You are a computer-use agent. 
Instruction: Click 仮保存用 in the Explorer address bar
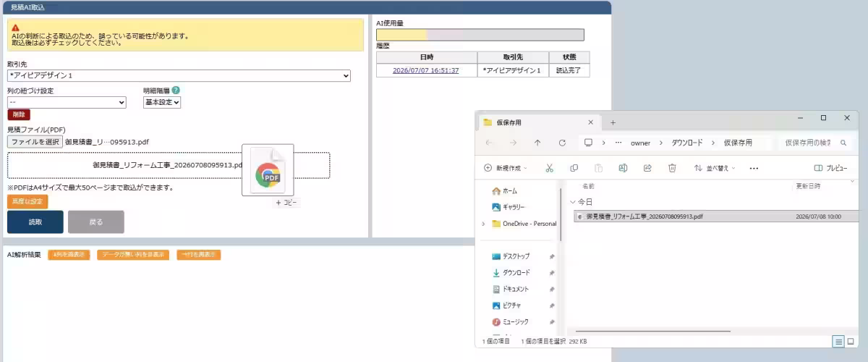click(x=738, y=143)
